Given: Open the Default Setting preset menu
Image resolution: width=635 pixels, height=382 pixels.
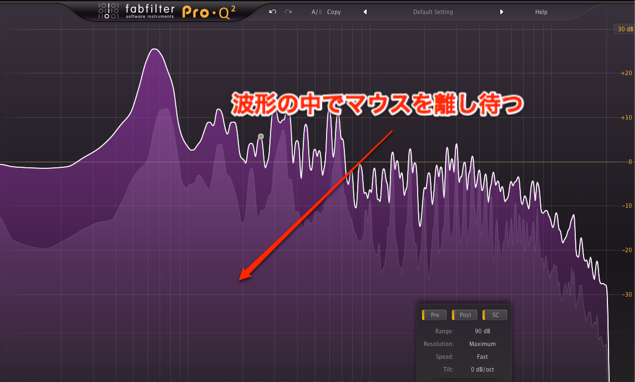Looking at the screenshot, I should [433, 12].
